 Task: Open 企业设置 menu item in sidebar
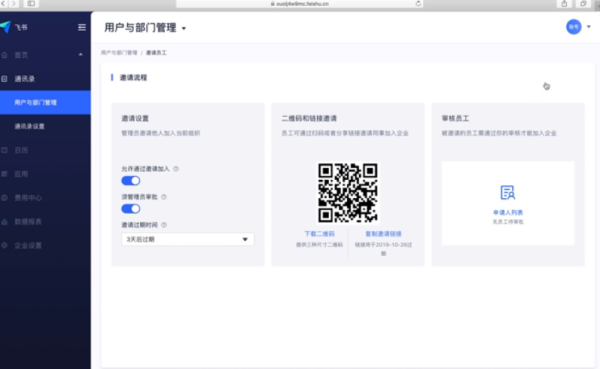coord(28,245)
